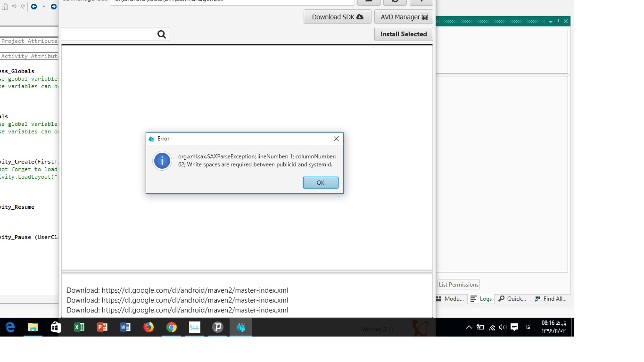Click the Persian language indicator in tray
Screen dimensions: 644x362
528,327
